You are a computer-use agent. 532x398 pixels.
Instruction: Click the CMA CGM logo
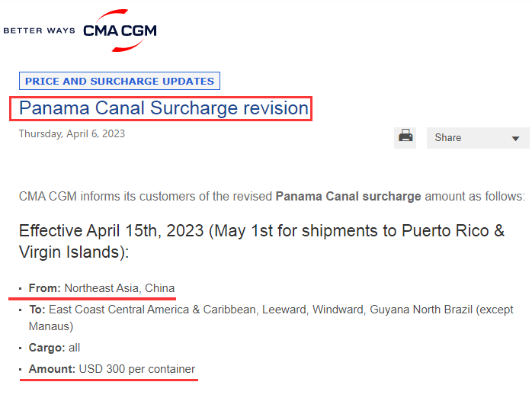coord(120,30)
